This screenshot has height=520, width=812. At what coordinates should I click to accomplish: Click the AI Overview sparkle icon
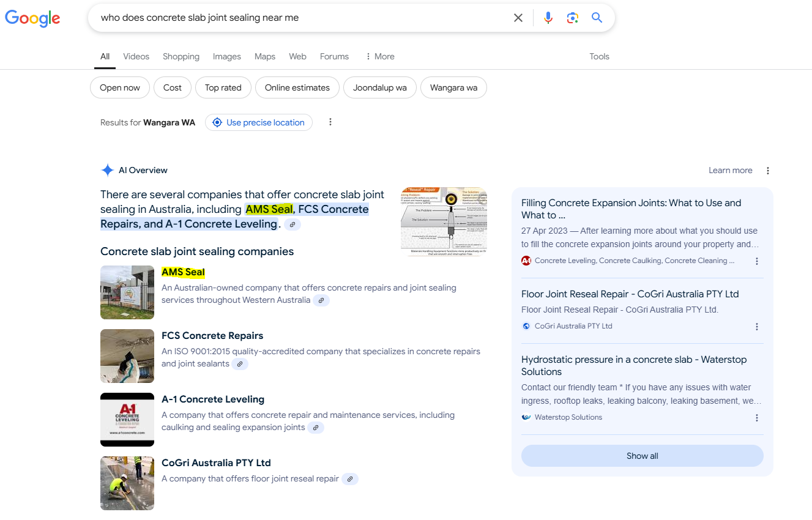[107, 170]
